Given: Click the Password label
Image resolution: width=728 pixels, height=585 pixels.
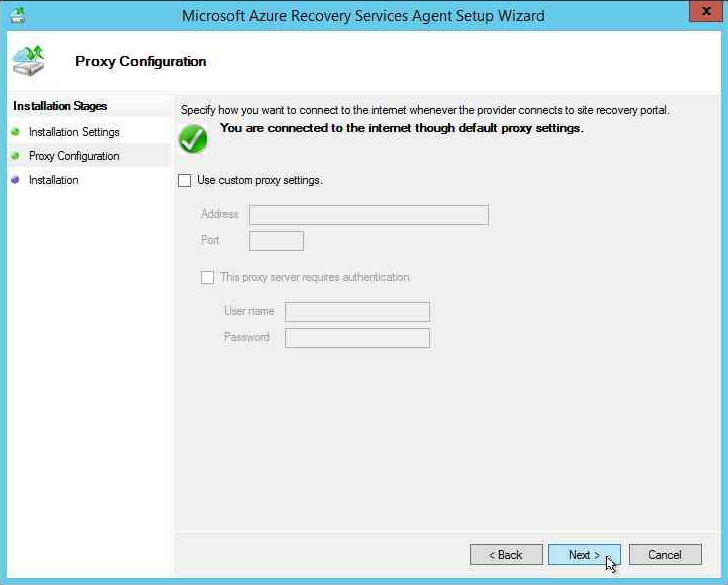Looking at the screenshot, I should click(x=247, y=337).
